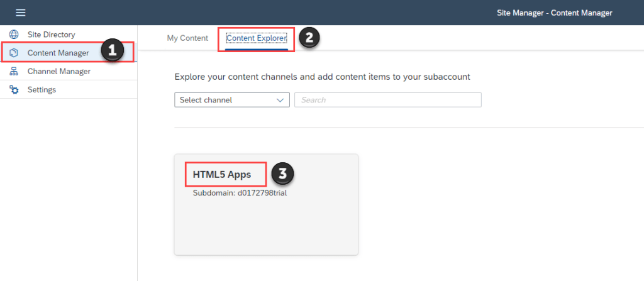Viewport: 644px width, 281px height.
Task: Open the hamburger navigation menu
Action: [x=21, y=13]
